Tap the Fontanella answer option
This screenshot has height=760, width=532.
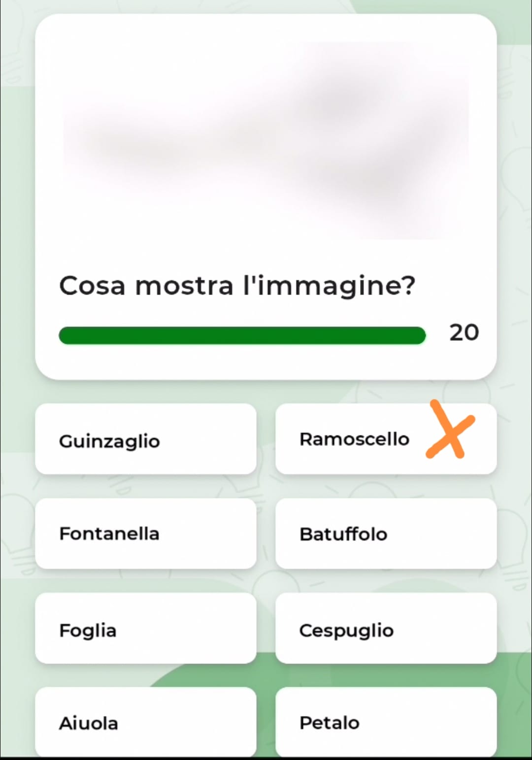[145, 533]
